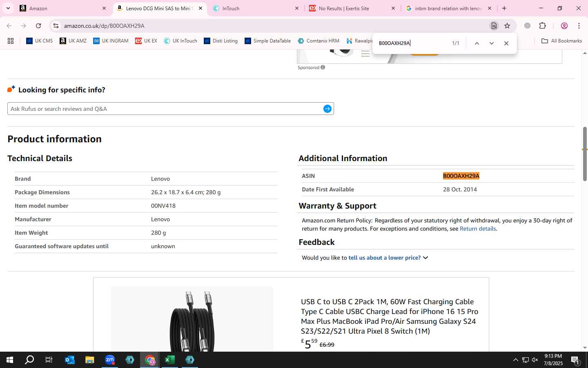
Task: Open the Chrome three-dot menu
Action: (x=579, y=26)
